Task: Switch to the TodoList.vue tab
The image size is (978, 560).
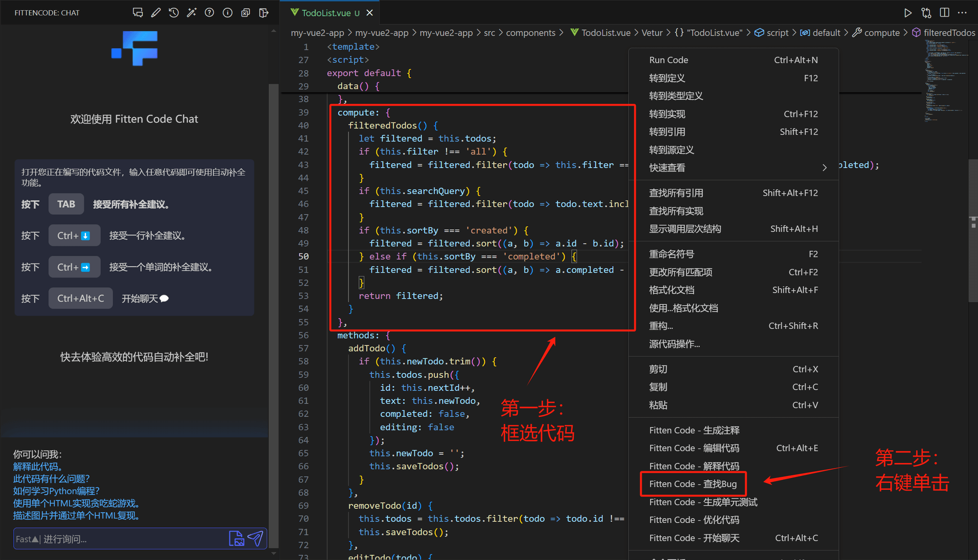Action: tap(325, 13)
